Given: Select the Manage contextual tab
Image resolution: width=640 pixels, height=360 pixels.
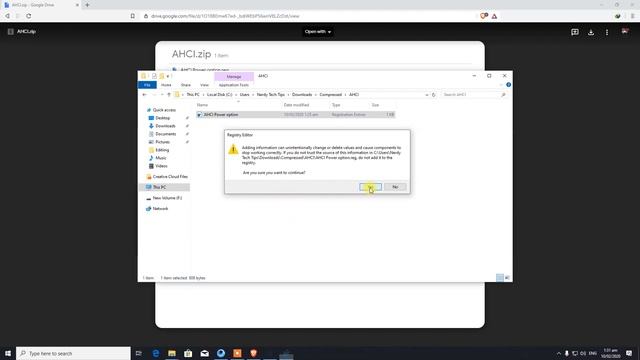Looking at the screenshot, I should (x=234, y=77).
